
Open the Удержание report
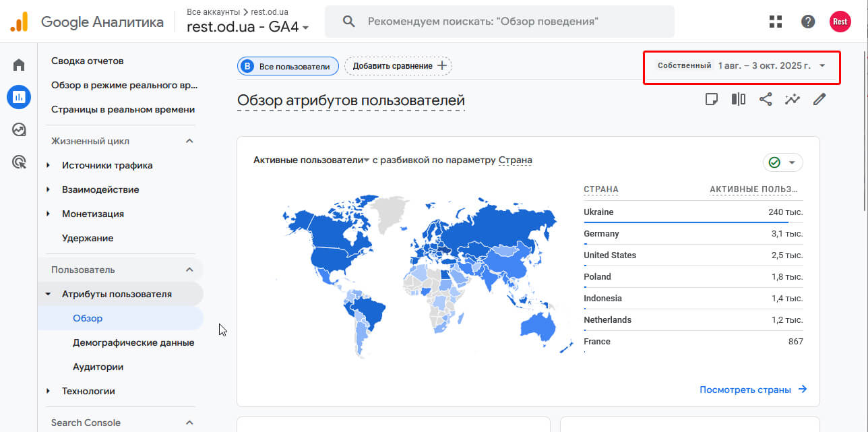pyautogui.click(x=88, y=238)
